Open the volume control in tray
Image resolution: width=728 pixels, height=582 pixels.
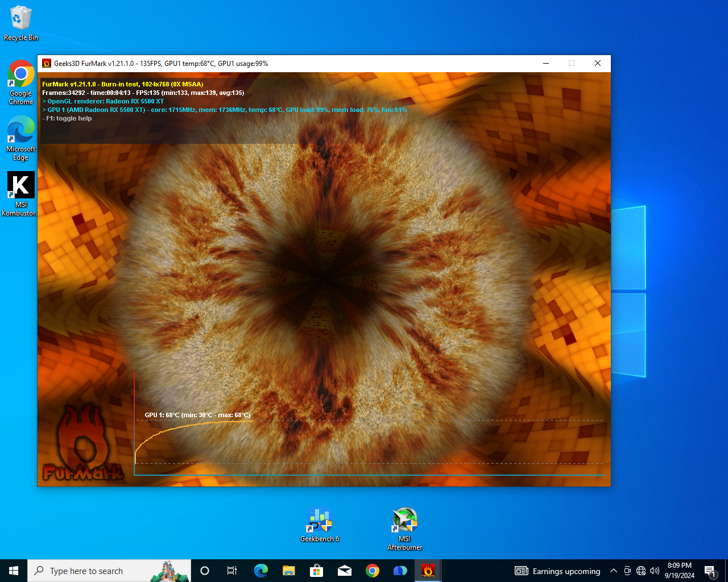click(x=655, y=571)
